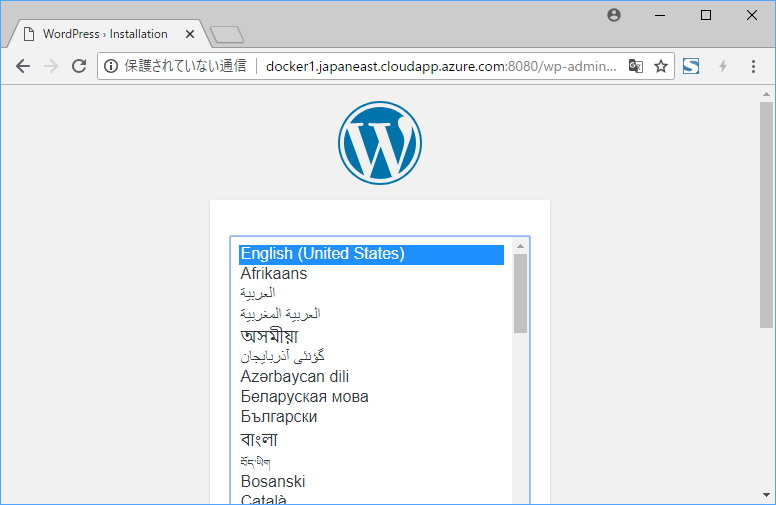Screen dimensions: 776x505
Task: Maximize the Chrome window
Action: click(x=706, y=15)
